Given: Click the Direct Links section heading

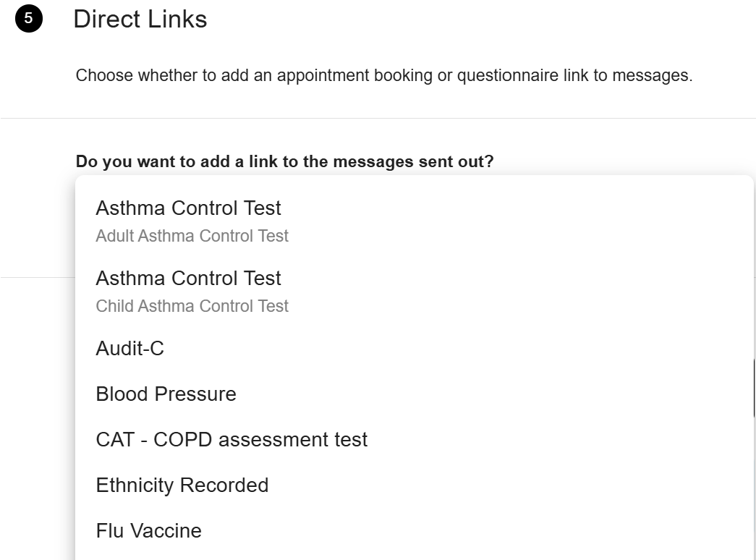Looking at the screenshot, I should coord(139,20).
